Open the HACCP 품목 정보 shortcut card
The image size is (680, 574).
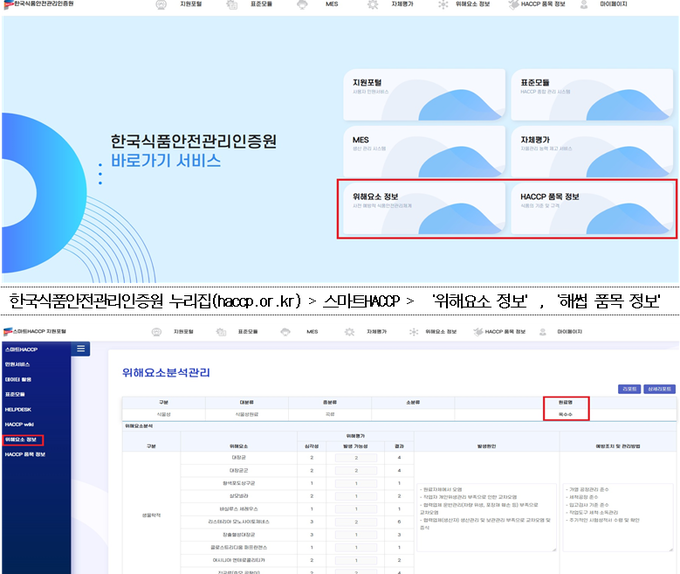click(x=592, y=209)
